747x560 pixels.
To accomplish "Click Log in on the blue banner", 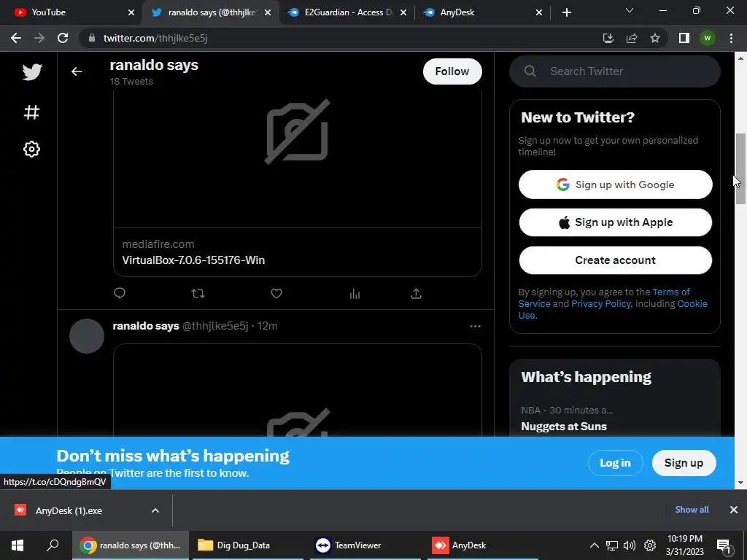I will point(615,463).
